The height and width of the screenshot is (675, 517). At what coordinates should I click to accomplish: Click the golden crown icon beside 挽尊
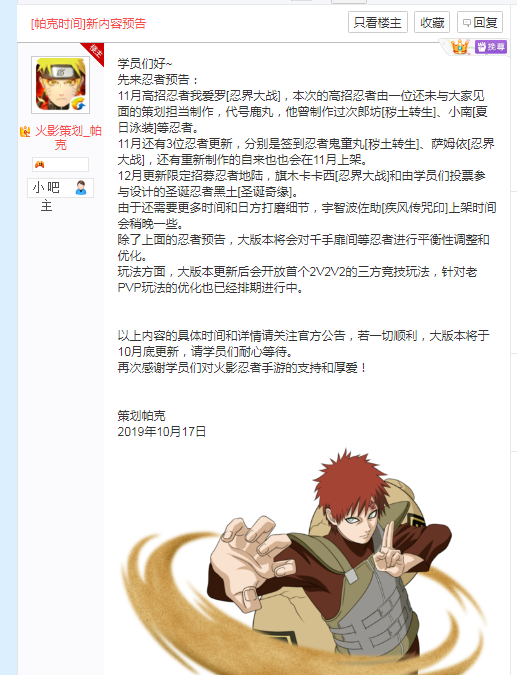tap(459, 46)
